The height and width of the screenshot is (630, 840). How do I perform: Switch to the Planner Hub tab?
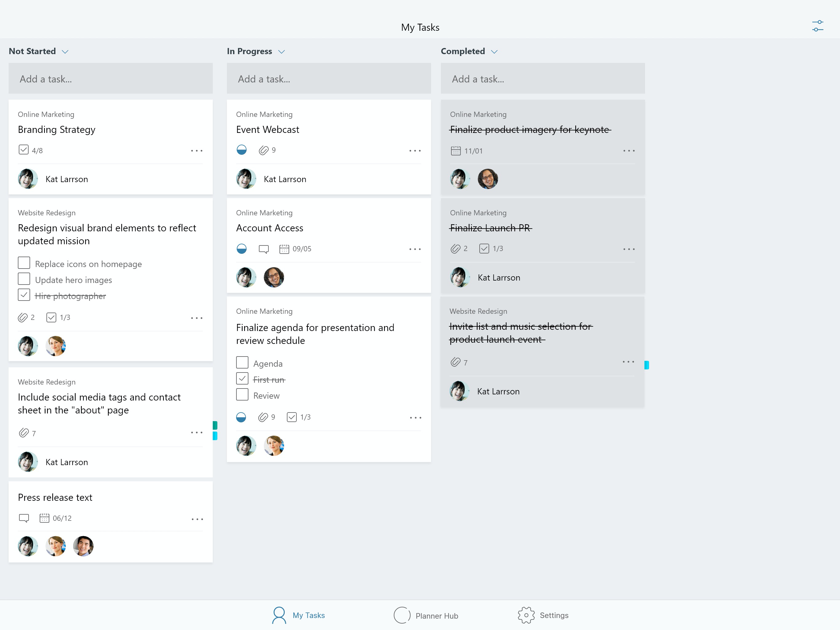point(426,615)
